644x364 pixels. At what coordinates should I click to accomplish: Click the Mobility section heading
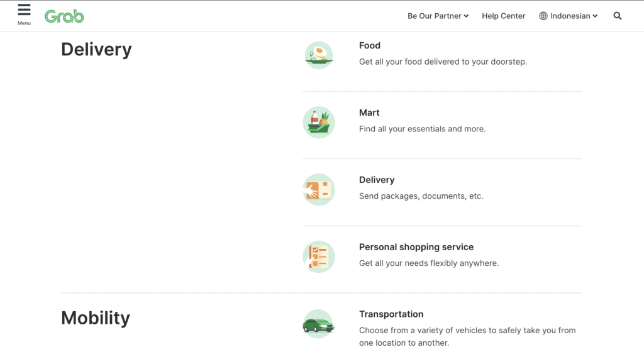coord(96,318)
